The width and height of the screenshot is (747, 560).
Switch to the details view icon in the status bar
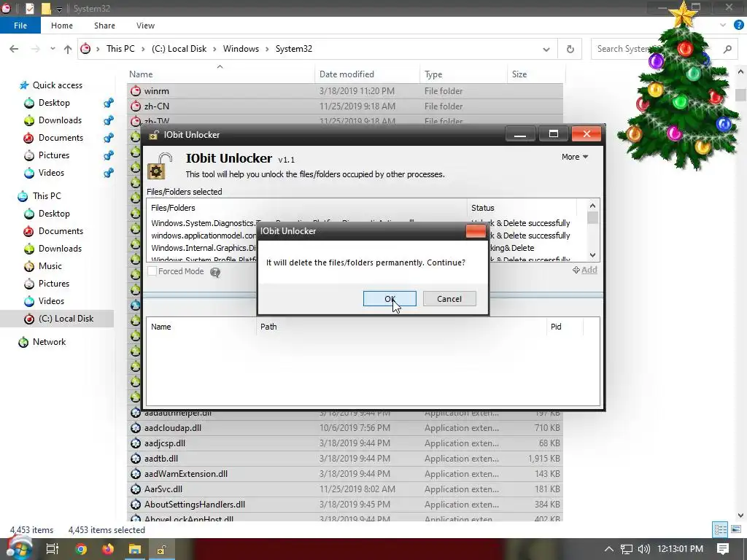[720, 529]
